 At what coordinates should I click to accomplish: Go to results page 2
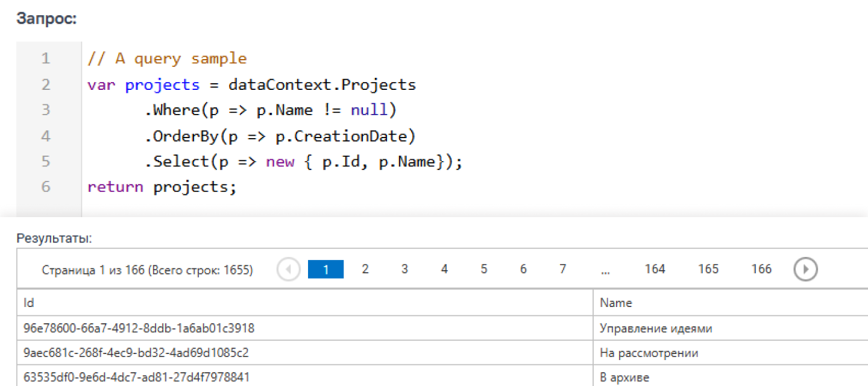pos(365,269)
